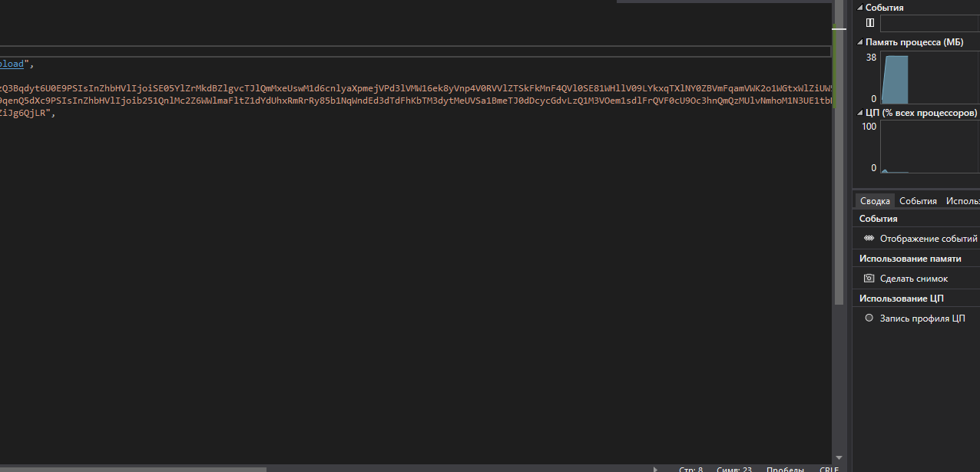Click the vertical scrollbar down arrow
The image size is (980, 472).
click(x=839, y=457)
